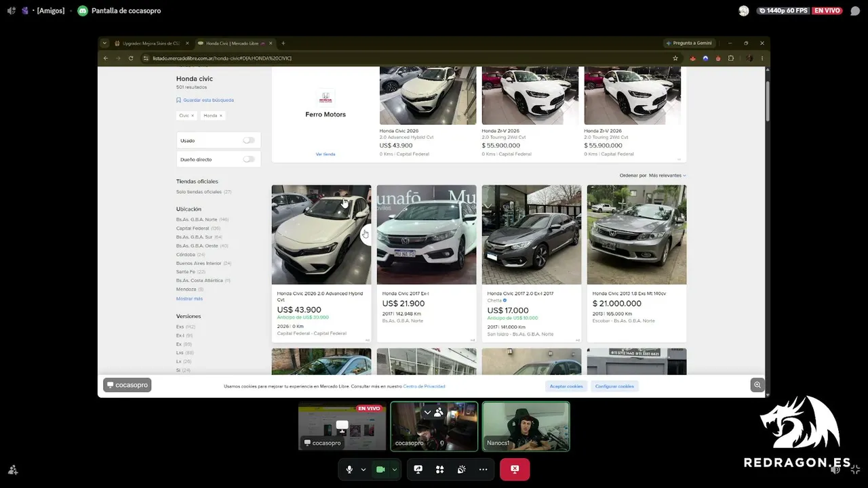Filter location by 'Córdoba'
Viewport: 868px width, 488px height.
click(x=186, y=255)
